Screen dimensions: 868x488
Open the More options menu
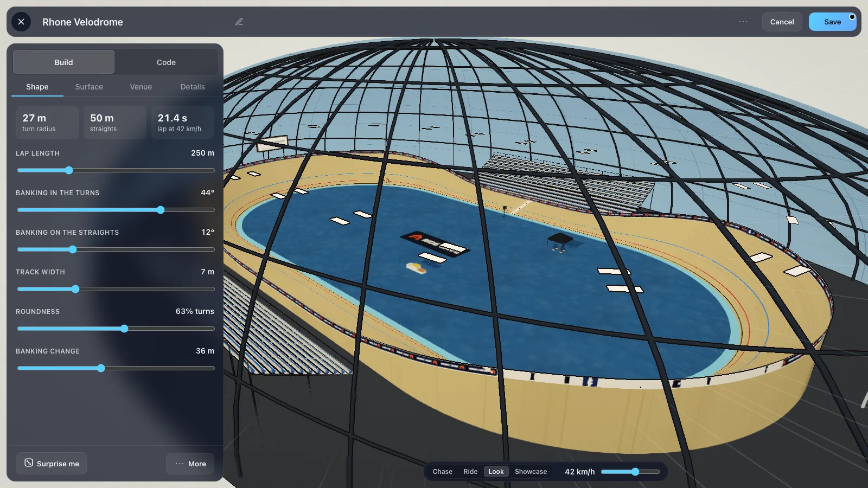pyautogui.click(x=190, y=464)
